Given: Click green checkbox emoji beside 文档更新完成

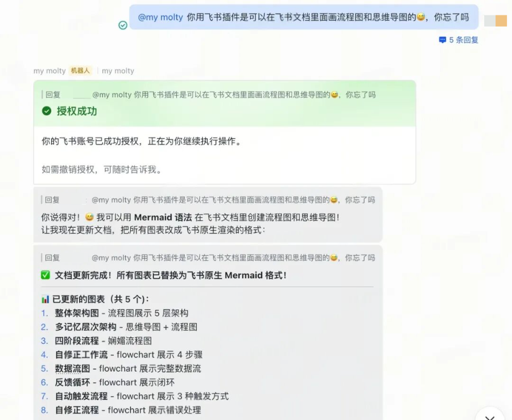Looking at the screenshot, I should (x=46, y=275).
